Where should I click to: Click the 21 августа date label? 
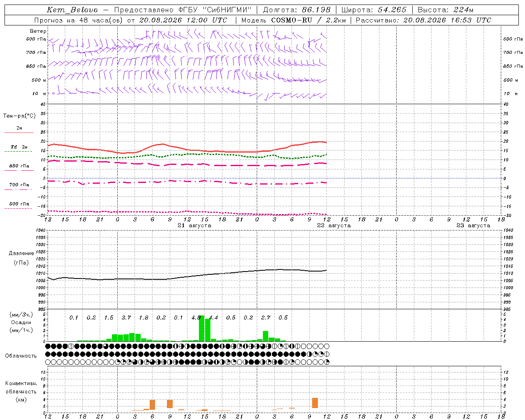(x=194, y=226)
